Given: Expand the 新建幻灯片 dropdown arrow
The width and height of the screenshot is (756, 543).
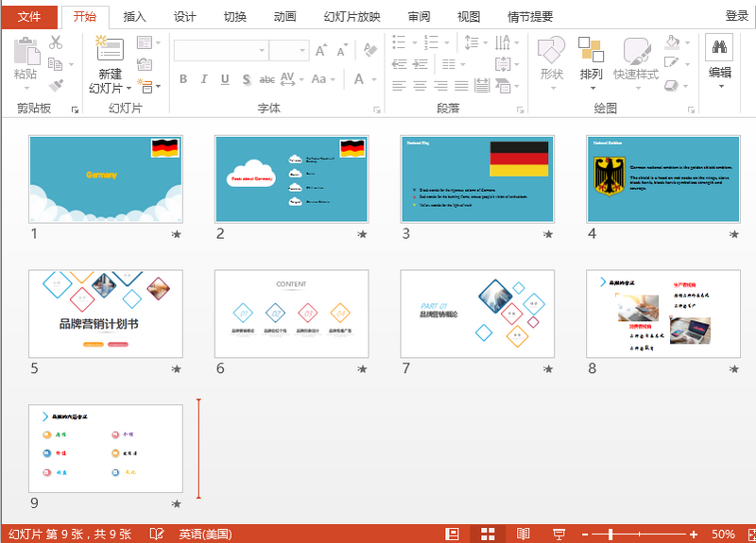Looking at the screenshot, I should (x=129, y=88).
